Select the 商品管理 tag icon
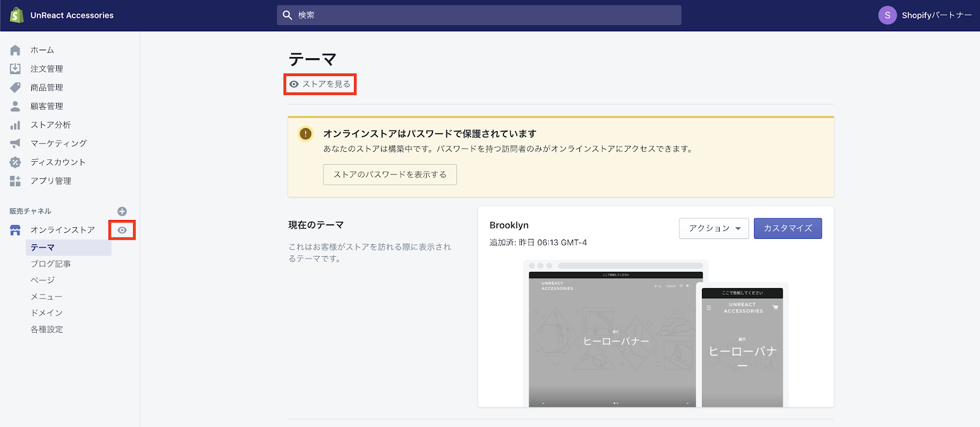 click(15, 88)
